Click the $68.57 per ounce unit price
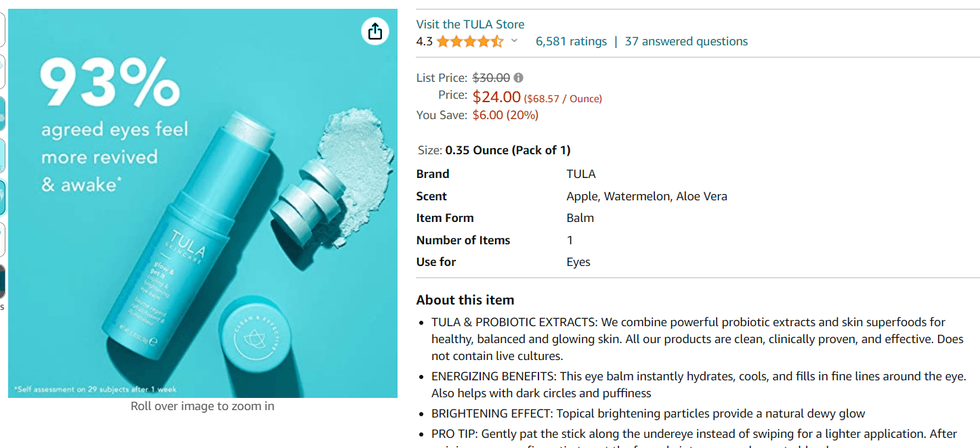The height and width of the screenshot is (448, 980). pos(563,99)
